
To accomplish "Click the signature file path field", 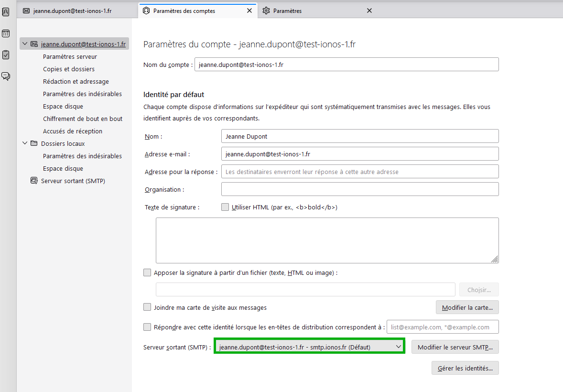I will click(305, 290).
